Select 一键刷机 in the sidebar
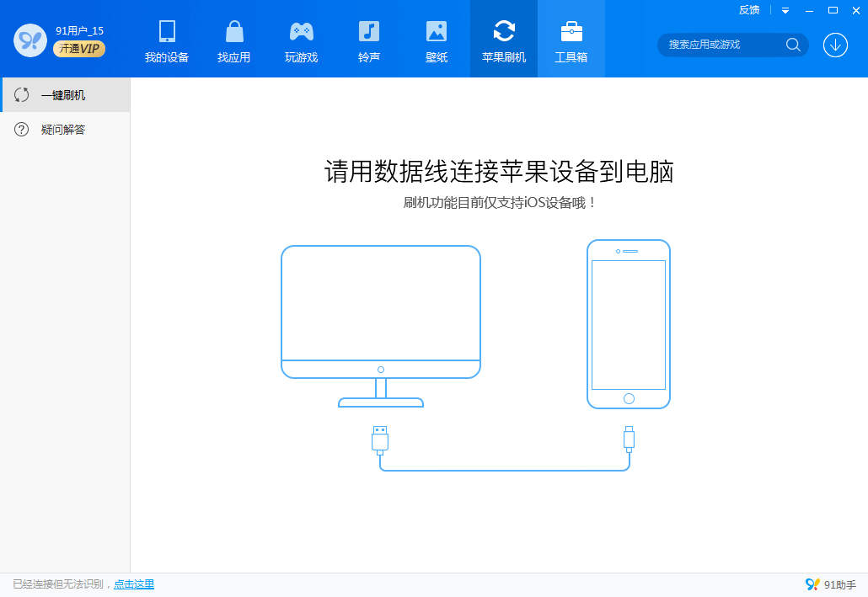 (x=64, y=95)
